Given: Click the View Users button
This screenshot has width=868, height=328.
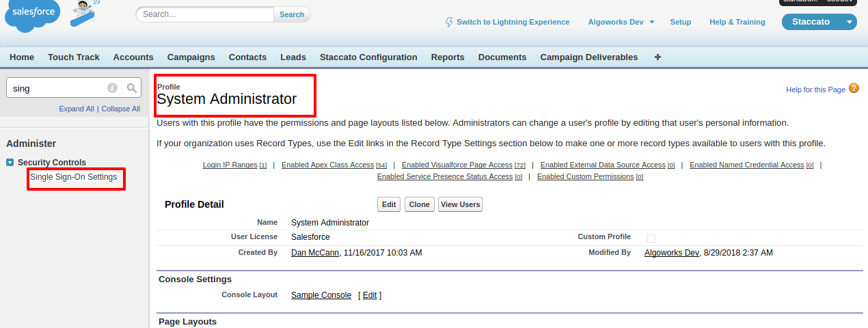Looking at the screenshot, I should tap(460, 204).
